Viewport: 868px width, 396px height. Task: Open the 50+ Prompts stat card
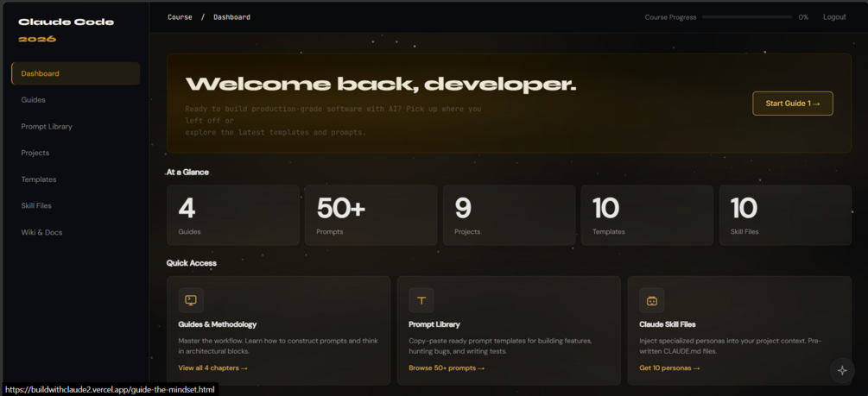[x=371, y=215]
